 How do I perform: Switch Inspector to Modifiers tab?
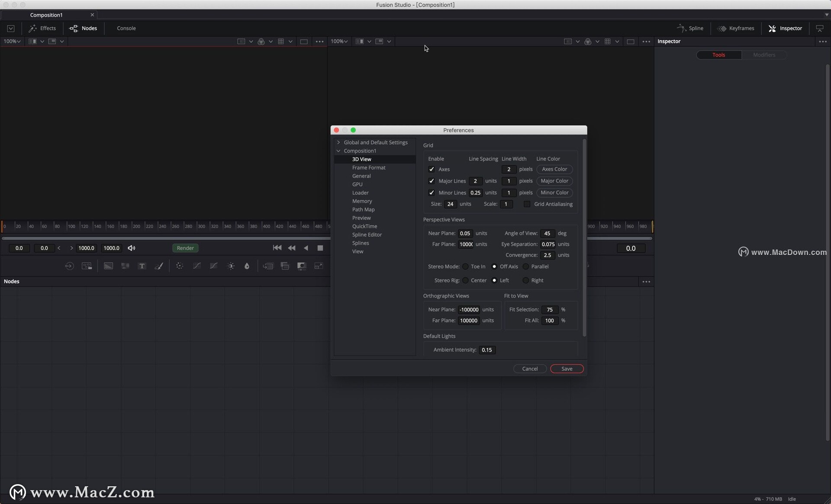(764, 55)
